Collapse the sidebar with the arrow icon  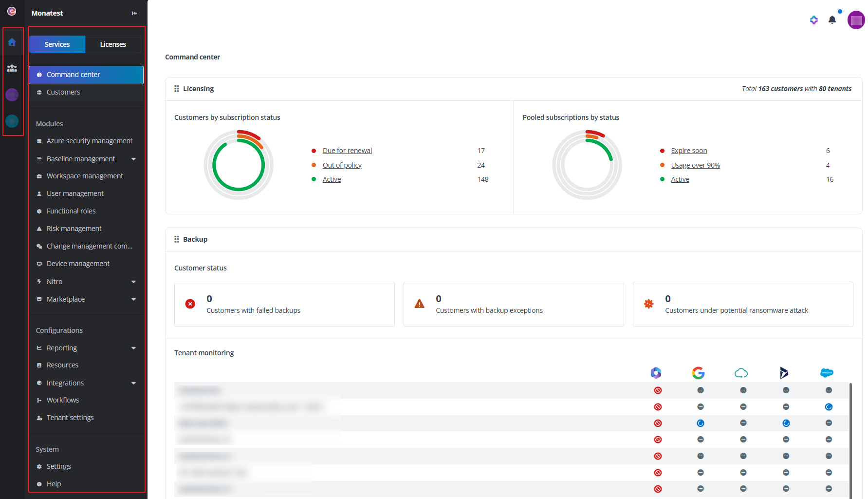[134, 13]
